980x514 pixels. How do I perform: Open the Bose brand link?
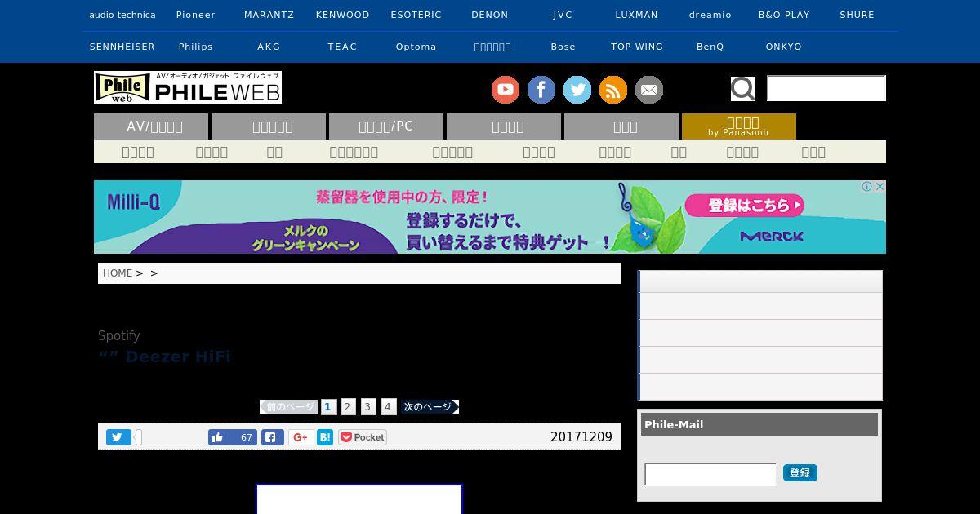[x=563, y=47]
